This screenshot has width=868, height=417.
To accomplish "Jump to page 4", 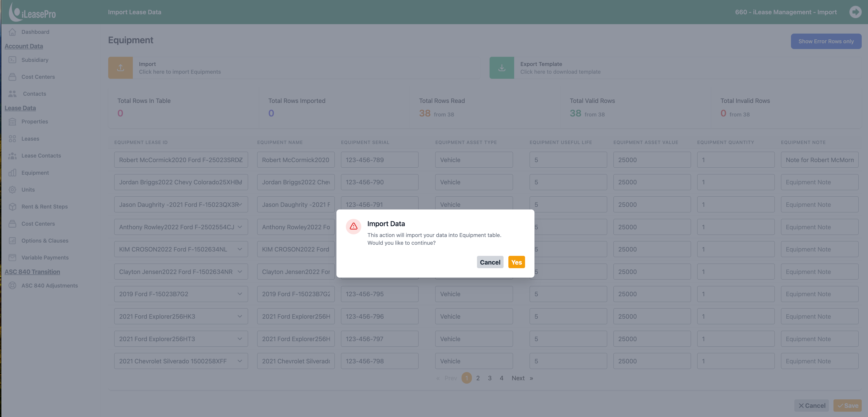I will click(501, 378).
